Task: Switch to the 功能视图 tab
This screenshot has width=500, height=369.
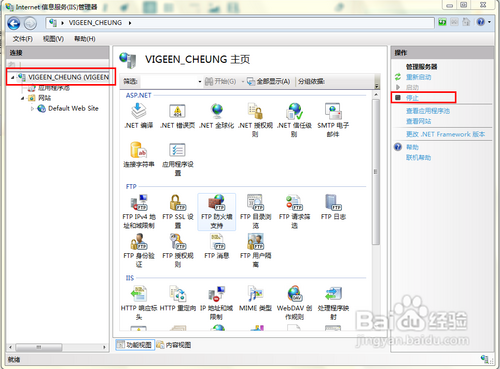Action: pyautogui.click(x=135, y=345)
